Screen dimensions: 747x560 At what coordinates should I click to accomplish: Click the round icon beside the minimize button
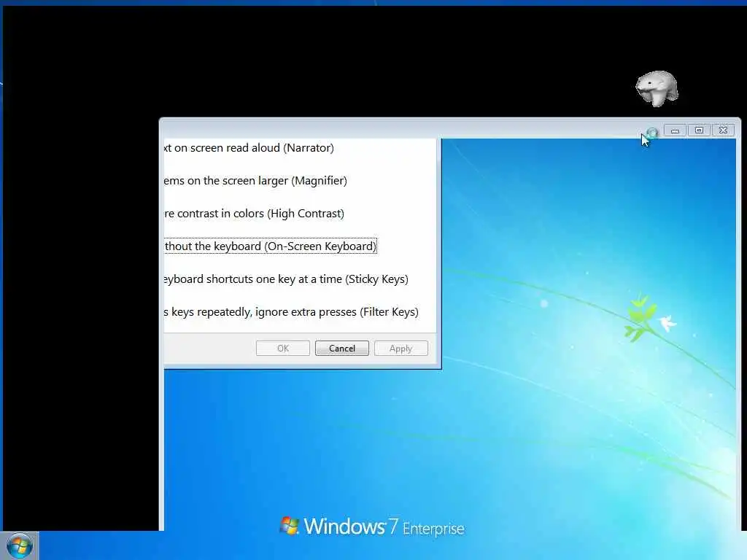coord(652,132)
